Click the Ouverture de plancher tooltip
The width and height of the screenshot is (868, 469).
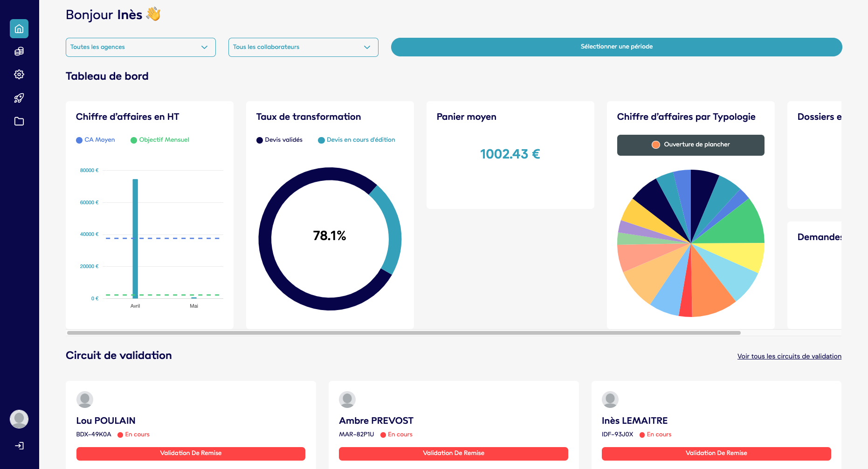tap(691, 145)
